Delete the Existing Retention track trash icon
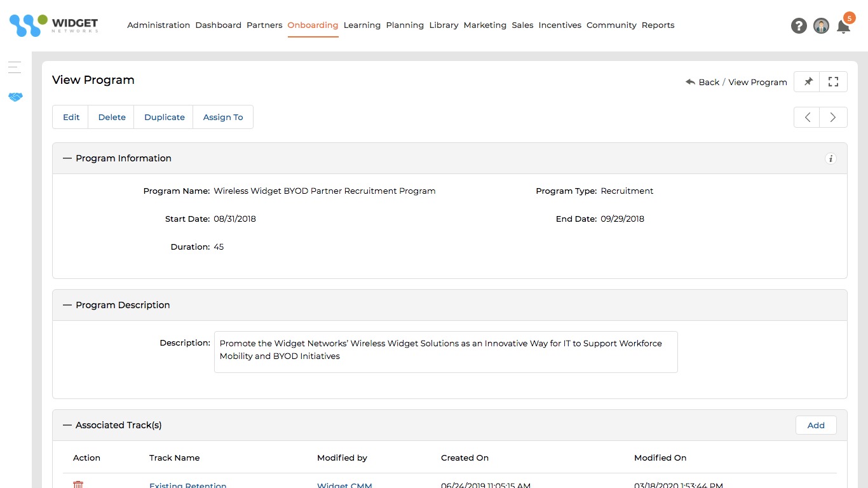The width and height of the screenshot is (868, 488). [78, 485]
